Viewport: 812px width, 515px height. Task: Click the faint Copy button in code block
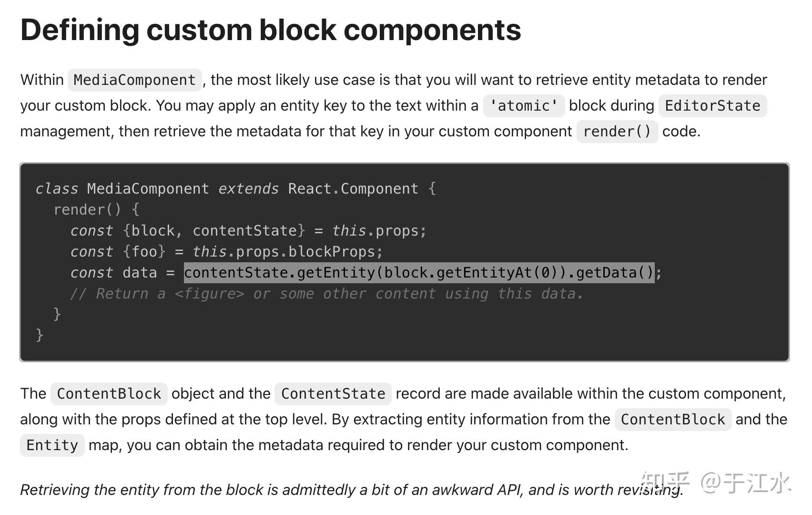click(x=759, y=184)
